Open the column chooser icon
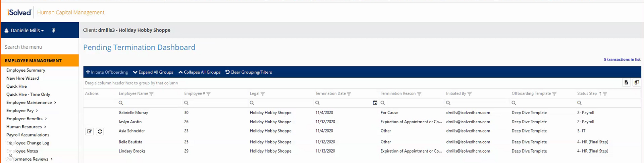Image resolution: width=644 pixels, height=163 pixels. (637, 83)
